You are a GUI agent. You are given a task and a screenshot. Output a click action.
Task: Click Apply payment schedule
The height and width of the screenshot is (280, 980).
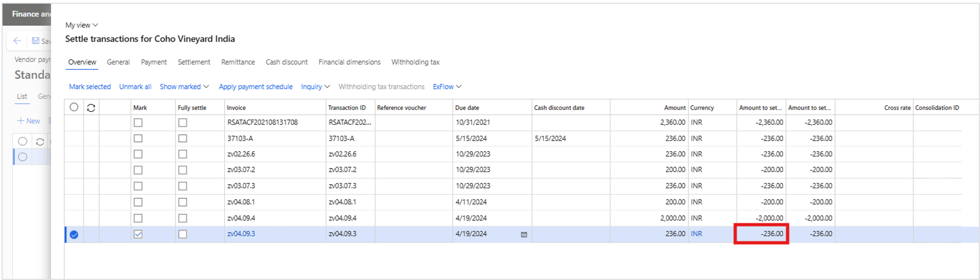coord(256,86)
